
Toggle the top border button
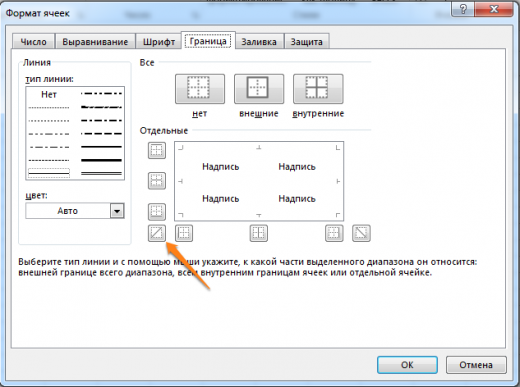coord(157,150)
